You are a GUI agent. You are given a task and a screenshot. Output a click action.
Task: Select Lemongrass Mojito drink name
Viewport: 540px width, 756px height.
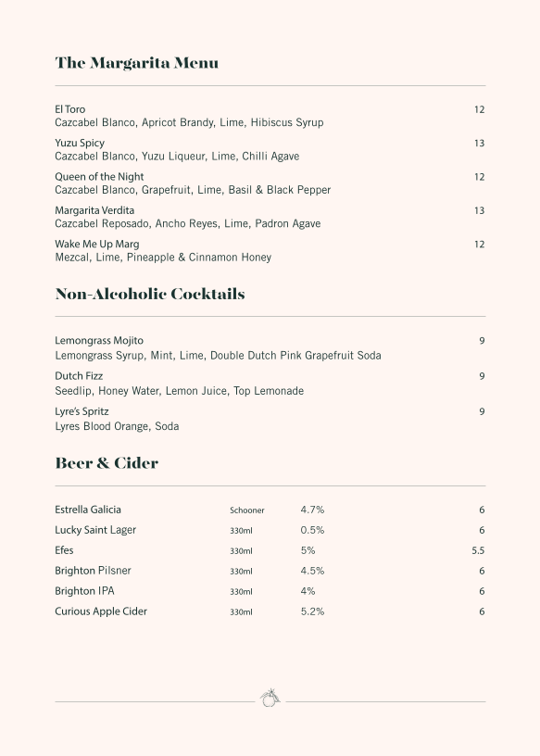pos(99,340)
